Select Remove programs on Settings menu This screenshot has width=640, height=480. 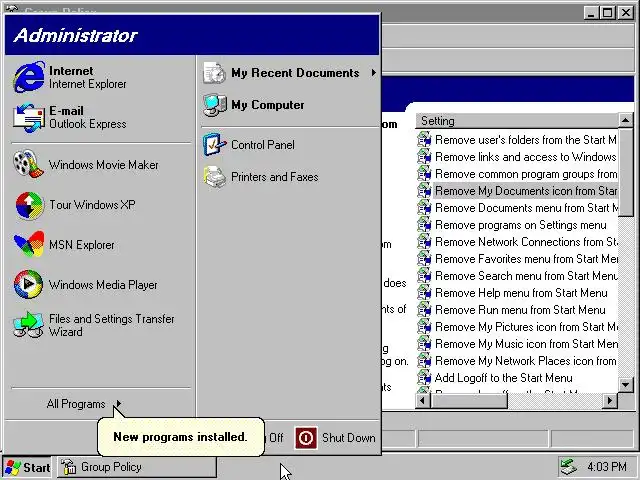tap(520, 225)
